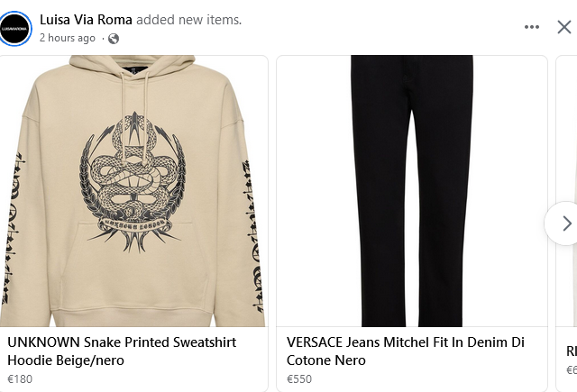
Task: Click the public globe privacy icon
Action: coord(114,38)
